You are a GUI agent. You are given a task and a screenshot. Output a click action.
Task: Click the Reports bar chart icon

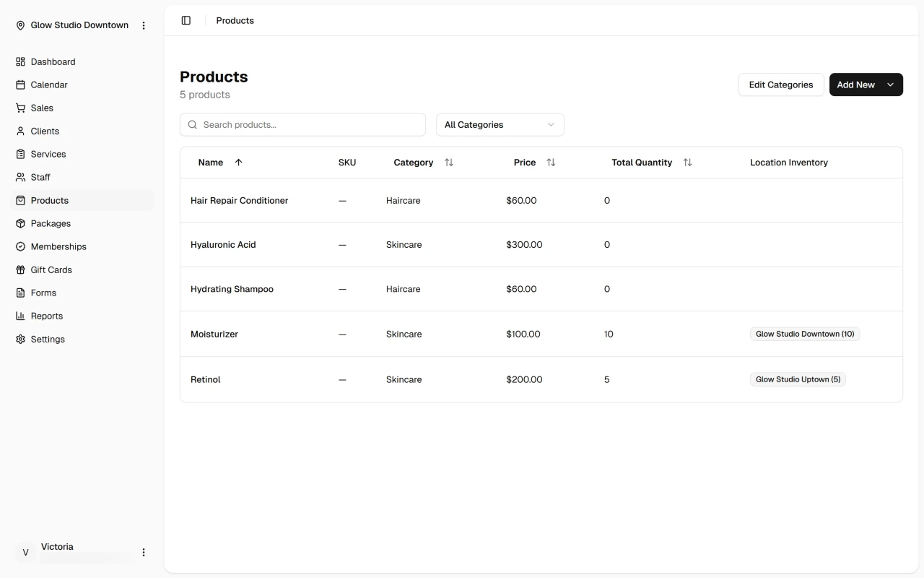pyautogui.click(x=20, y=316)
